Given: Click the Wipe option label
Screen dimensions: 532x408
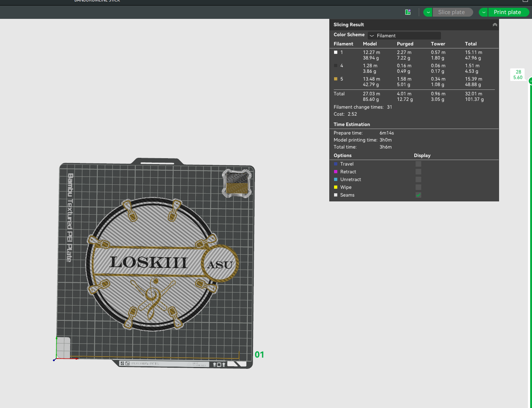Looking at the screenshot, I should [346, 187].
